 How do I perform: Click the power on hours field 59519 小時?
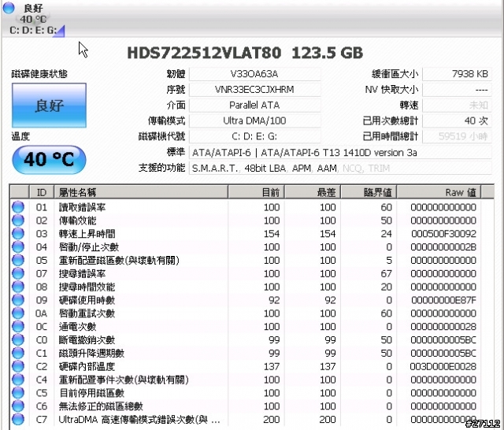[x=457, y=136]
